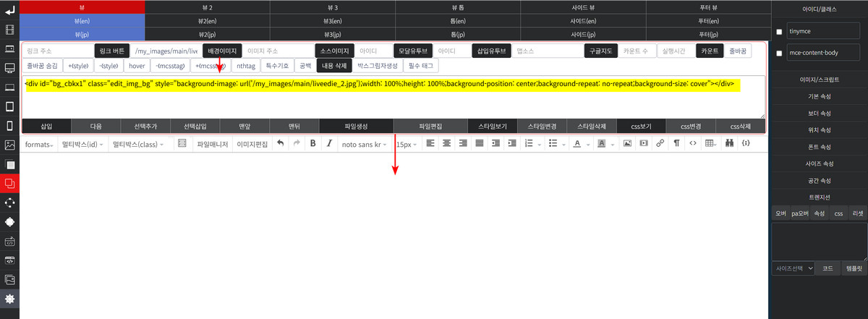Screen dimensions: 868x319
Task: Switch to the 뷰 2 tab
Action: click(x=207, y=7)
